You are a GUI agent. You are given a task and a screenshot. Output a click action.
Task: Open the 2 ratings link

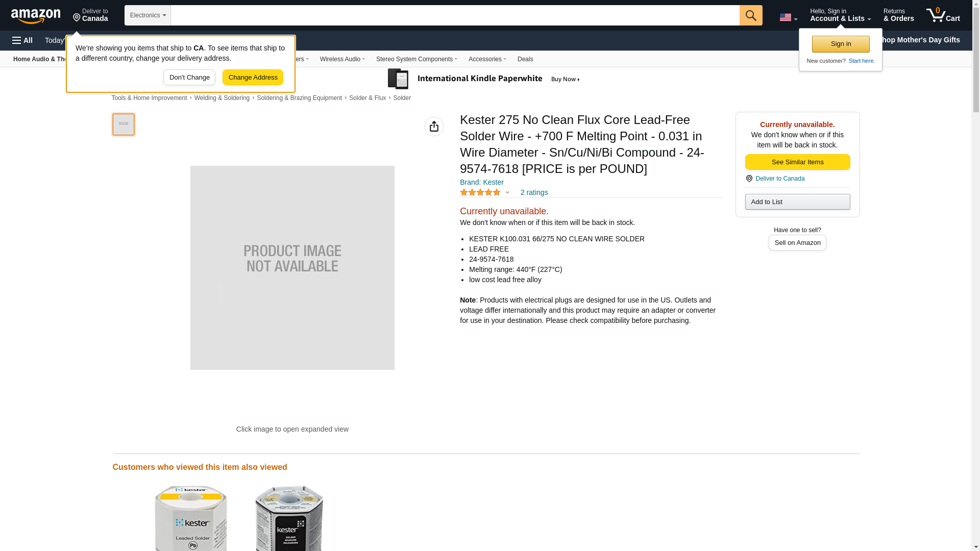point(534,192)
